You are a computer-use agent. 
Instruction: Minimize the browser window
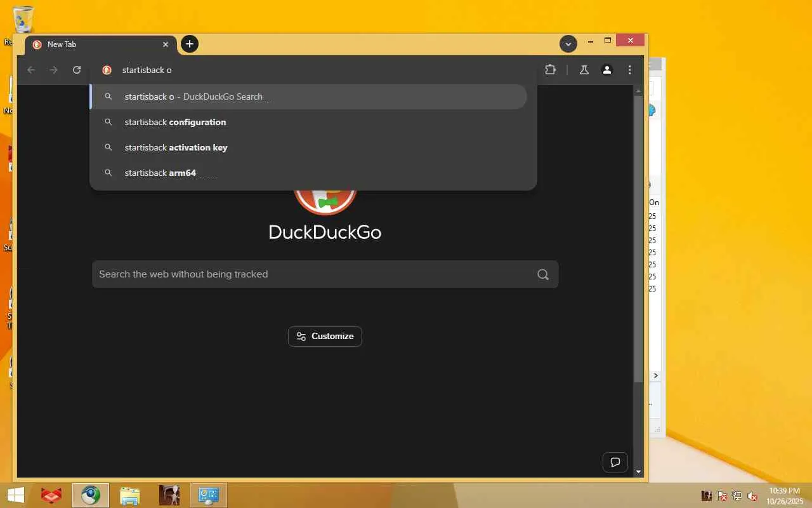pos(591,41)
